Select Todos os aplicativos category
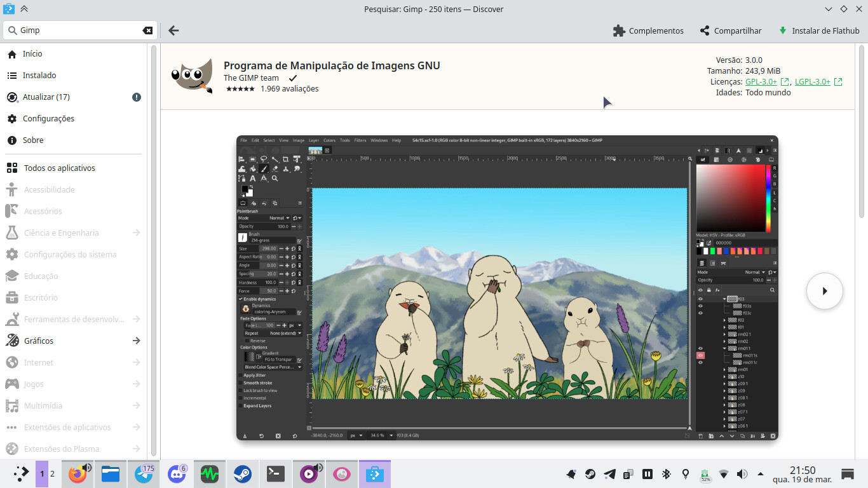The height and width of the screenshot is (488, 868). pos(73,168)
